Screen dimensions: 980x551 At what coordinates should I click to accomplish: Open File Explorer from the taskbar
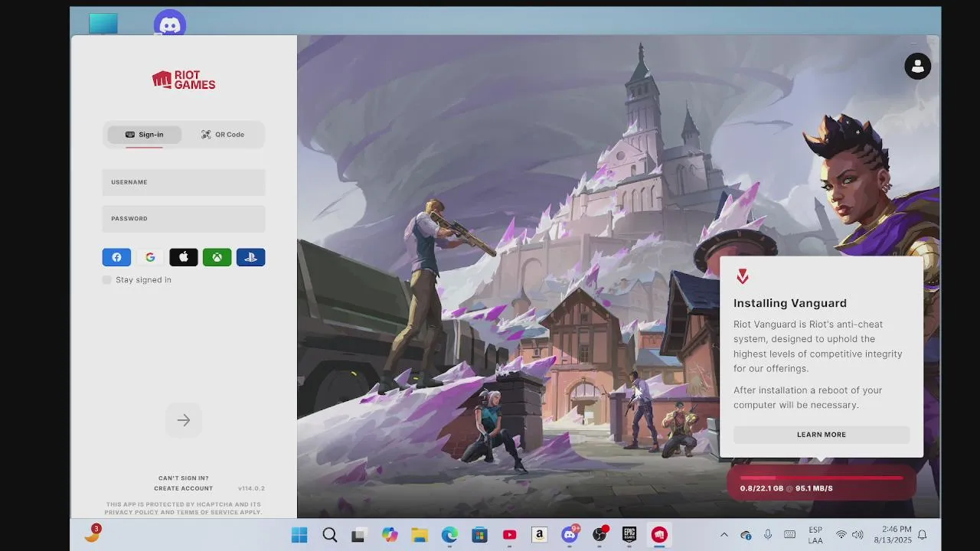420,535
